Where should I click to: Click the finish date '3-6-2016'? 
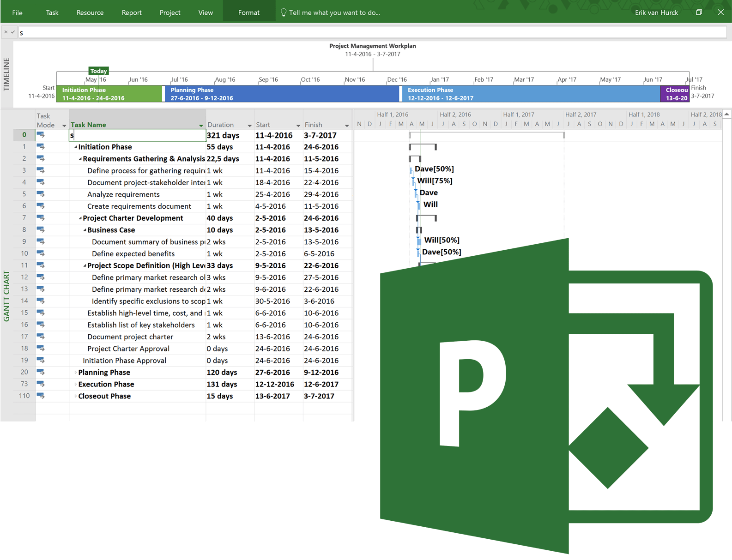click(319, 301)
